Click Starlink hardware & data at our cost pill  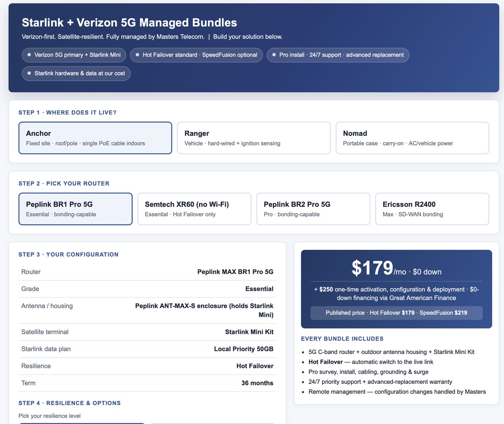click(76, 74)
